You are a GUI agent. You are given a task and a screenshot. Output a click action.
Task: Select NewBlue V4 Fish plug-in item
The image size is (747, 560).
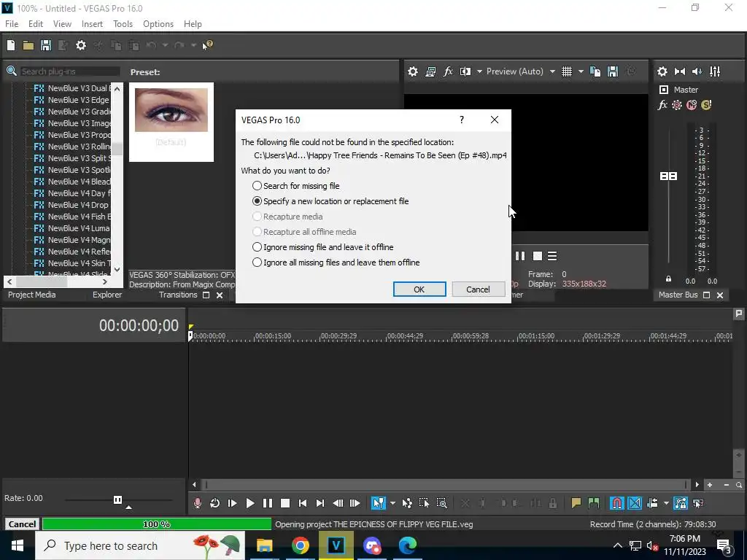pyautogui.click(x=72, y=217)
